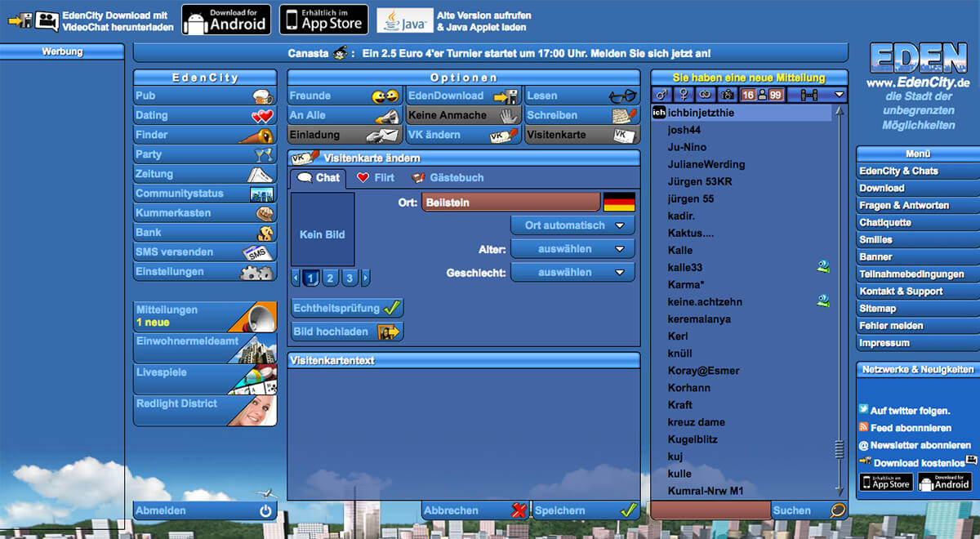The height and width of the screenshot is (539, 980).
Task: Toggle the couples rings filter icon
Action: click(x=705, y=95)
